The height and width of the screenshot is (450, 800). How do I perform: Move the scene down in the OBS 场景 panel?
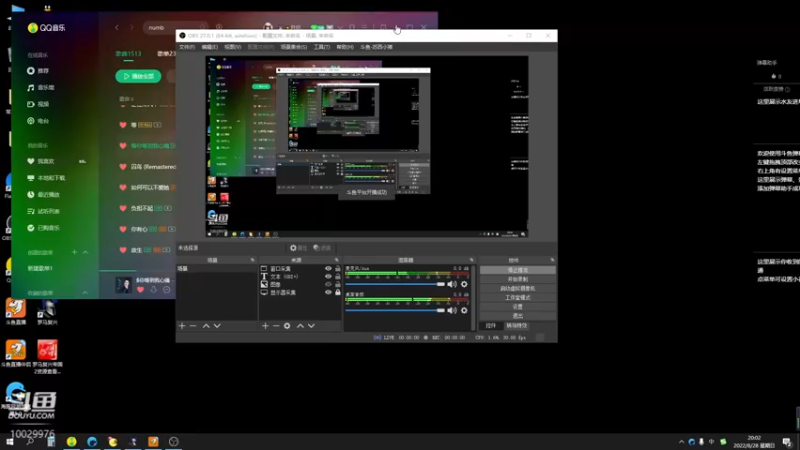click(x=217, y=326)
